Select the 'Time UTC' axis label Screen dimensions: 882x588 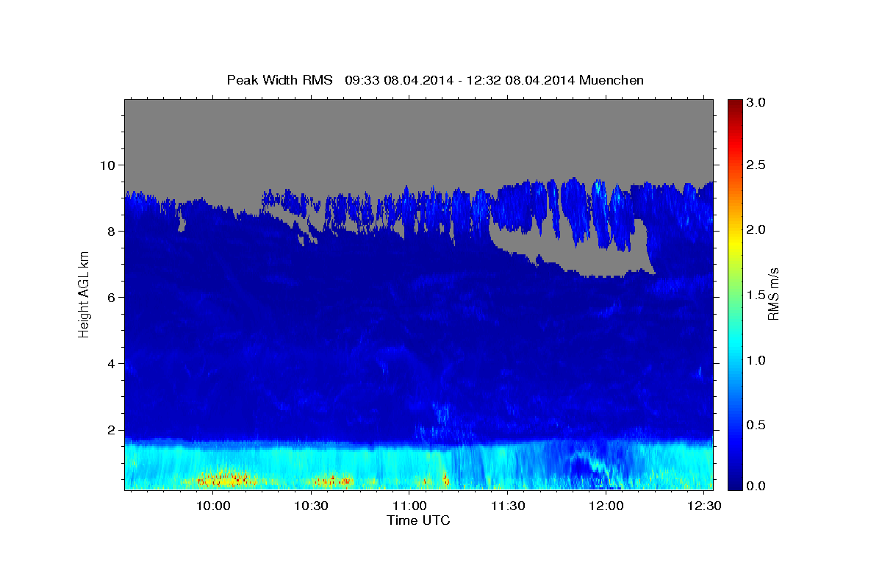(418, 520)
